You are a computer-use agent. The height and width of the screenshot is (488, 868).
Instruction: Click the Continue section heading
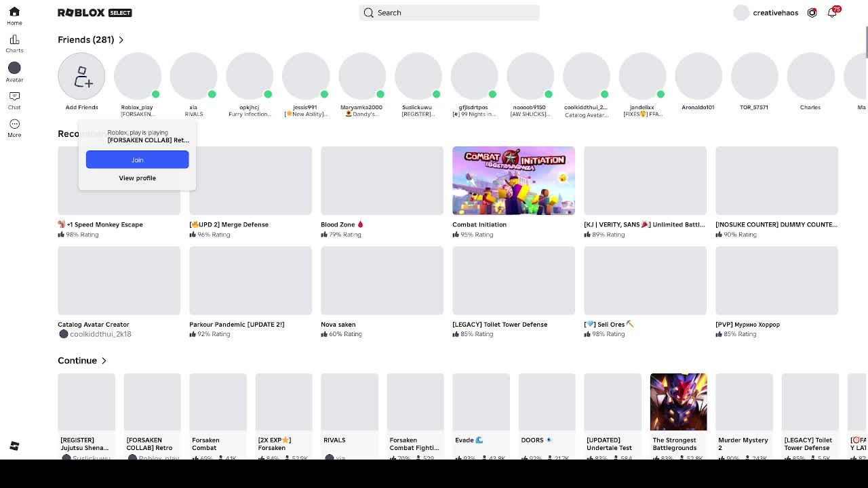click(x=77, y=361)
